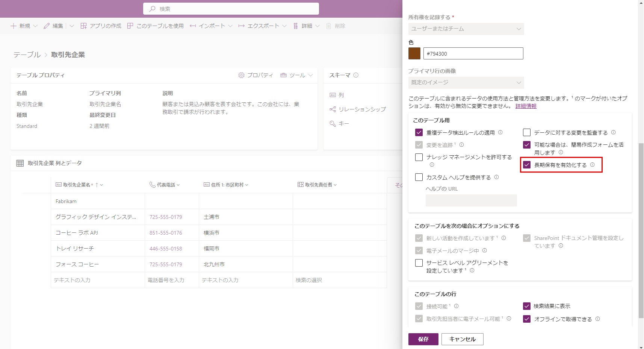Open the 取引先企業名 column header menu
644x349 pixels.
(102, 185)
